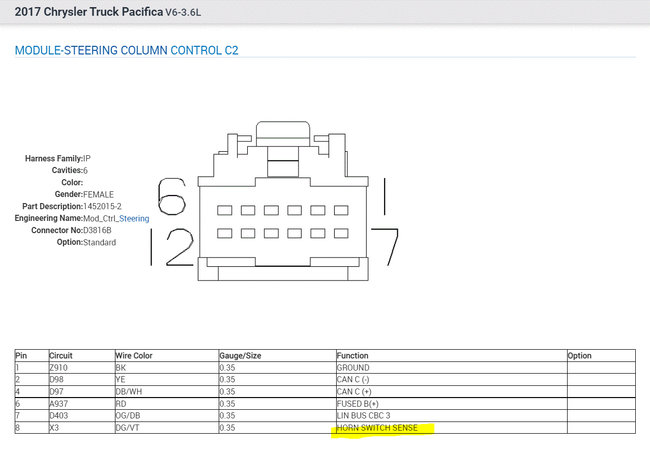Select circuit cell D98

pos(82,380)
